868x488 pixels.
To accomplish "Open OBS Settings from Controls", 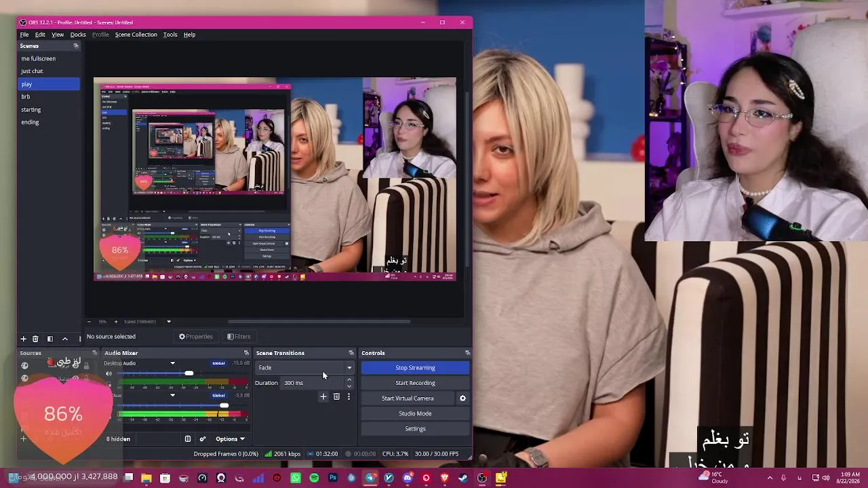I will pos(415,429).
